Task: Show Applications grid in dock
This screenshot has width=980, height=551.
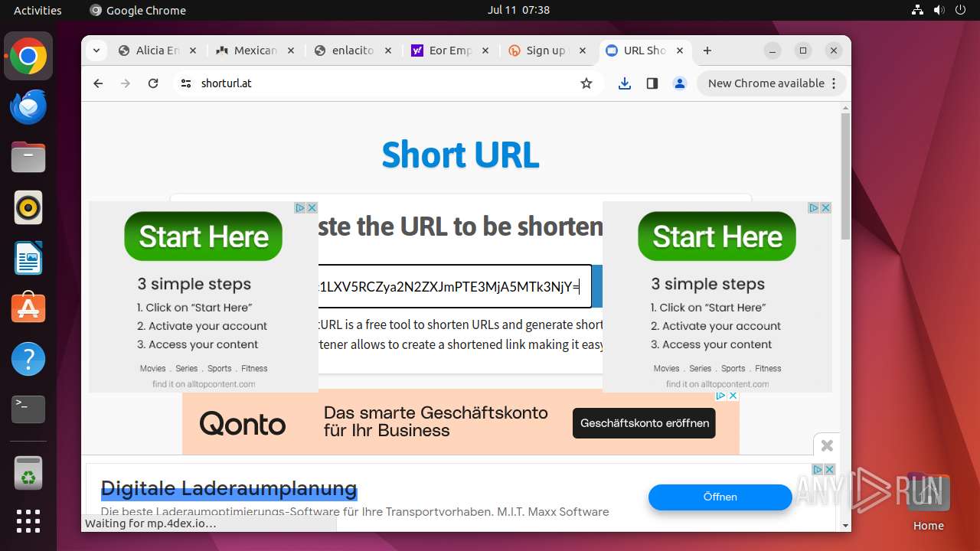Action: tap(28, 521)
